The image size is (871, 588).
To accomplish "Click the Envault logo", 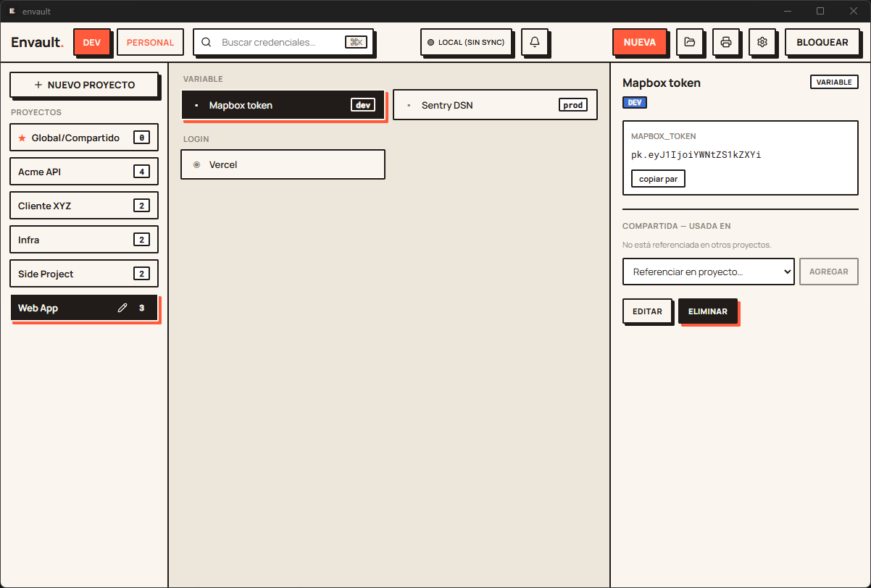I will click(38, 42).
